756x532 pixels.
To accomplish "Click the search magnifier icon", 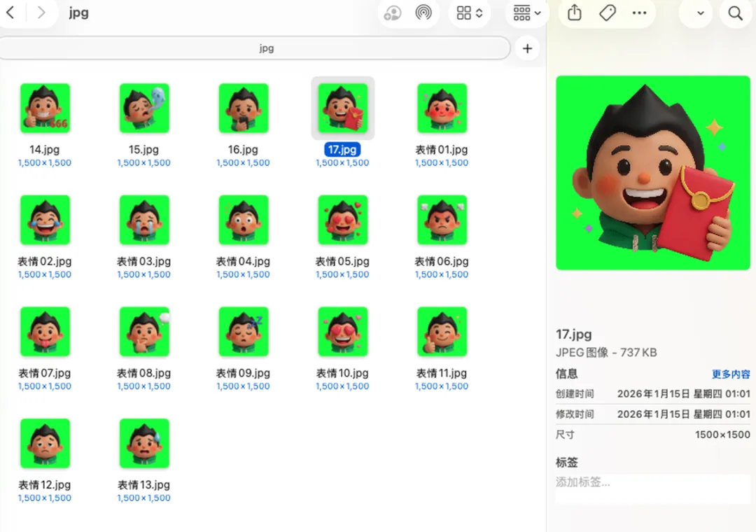I will pyautogui.click(x=735, y=13).
